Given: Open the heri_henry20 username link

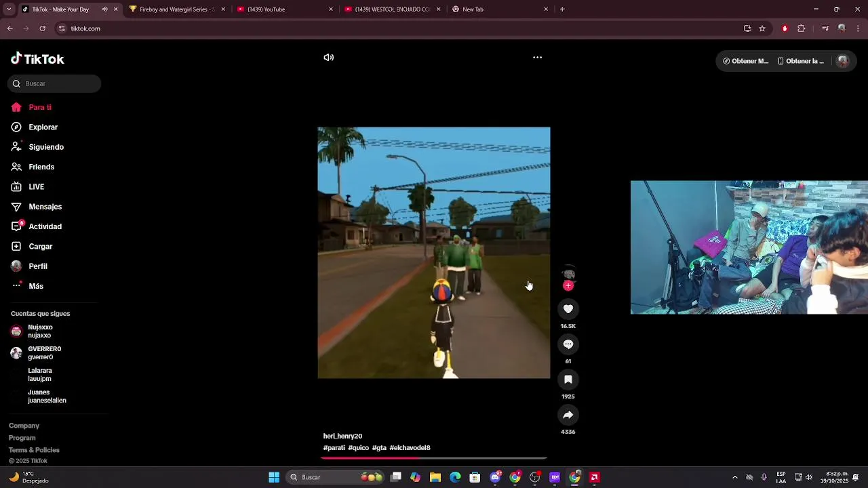Looking at the screenshot, I should pyautogui.click(x=342, y=436).
